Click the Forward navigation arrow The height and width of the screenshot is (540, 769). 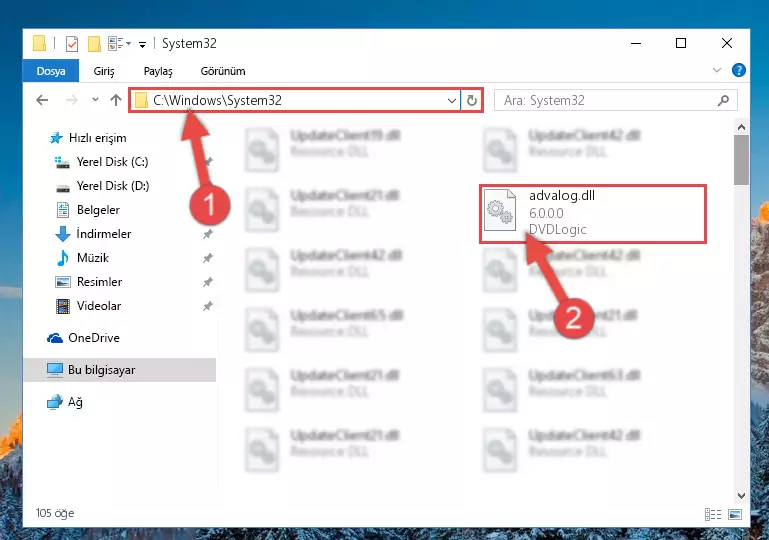click(x=72, y=101)
